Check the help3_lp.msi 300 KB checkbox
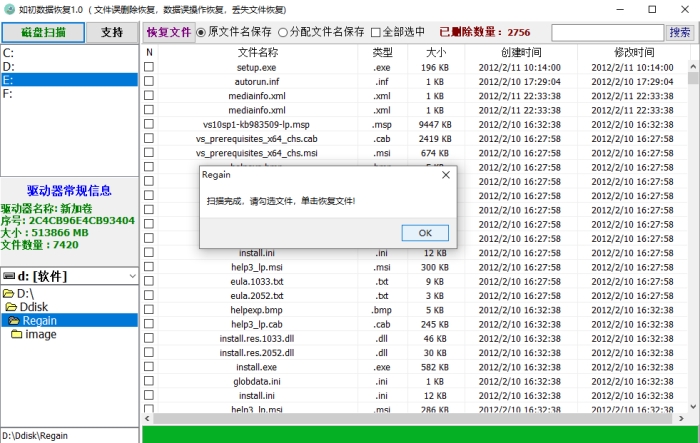 coord(149,267)
